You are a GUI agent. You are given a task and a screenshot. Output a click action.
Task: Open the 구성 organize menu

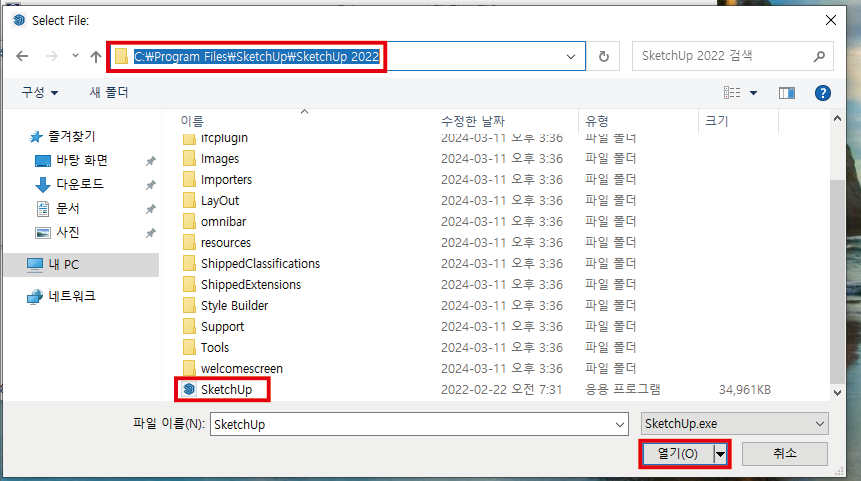[x=40, y=92]
